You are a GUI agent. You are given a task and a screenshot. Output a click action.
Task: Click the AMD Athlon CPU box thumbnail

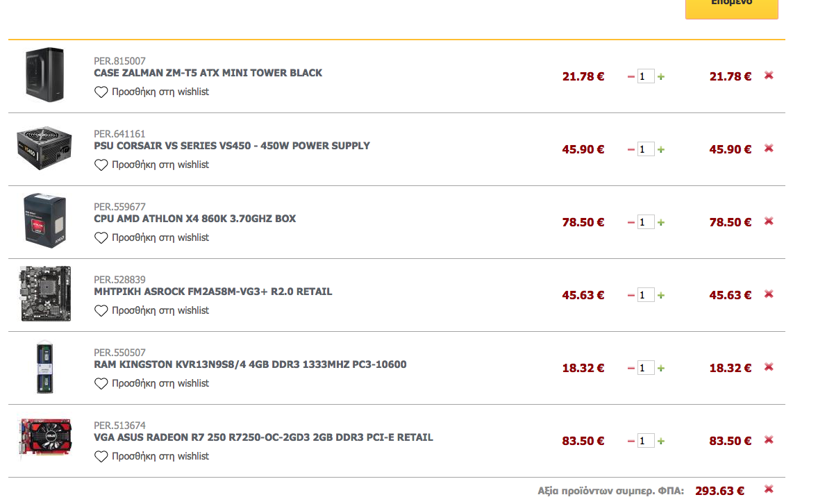coord(45,221)
